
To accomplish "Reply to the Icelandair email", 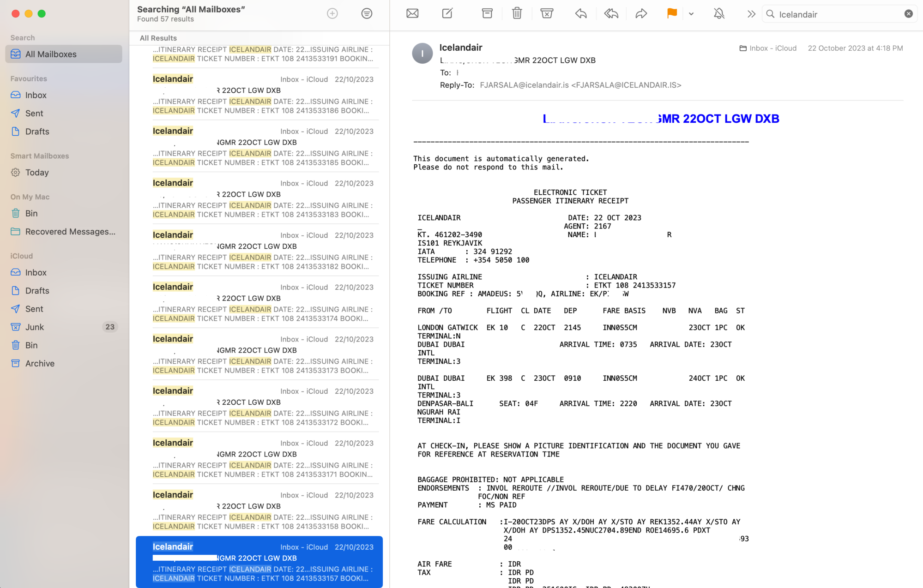I will coord(581,13).
